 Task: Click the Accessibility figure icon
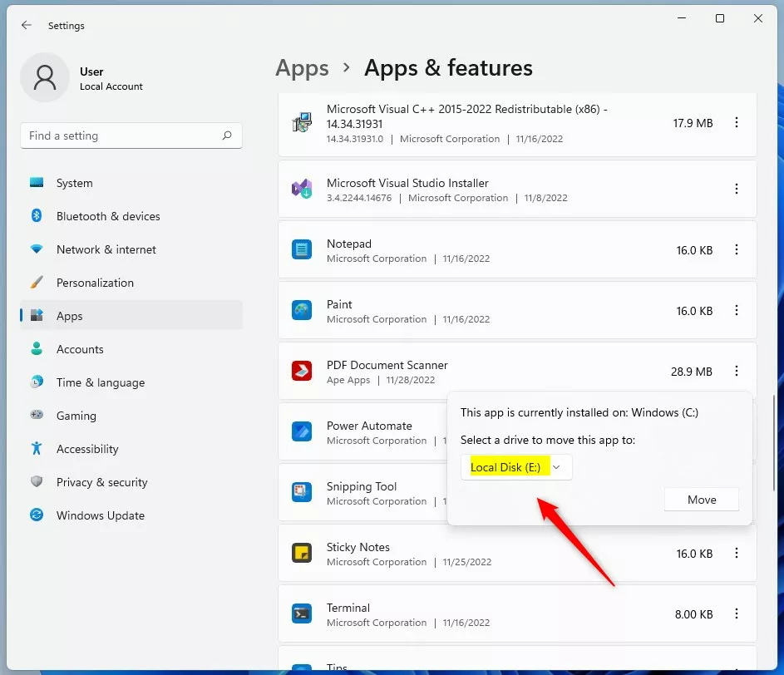pyautogui.click(x=37, y=449)
